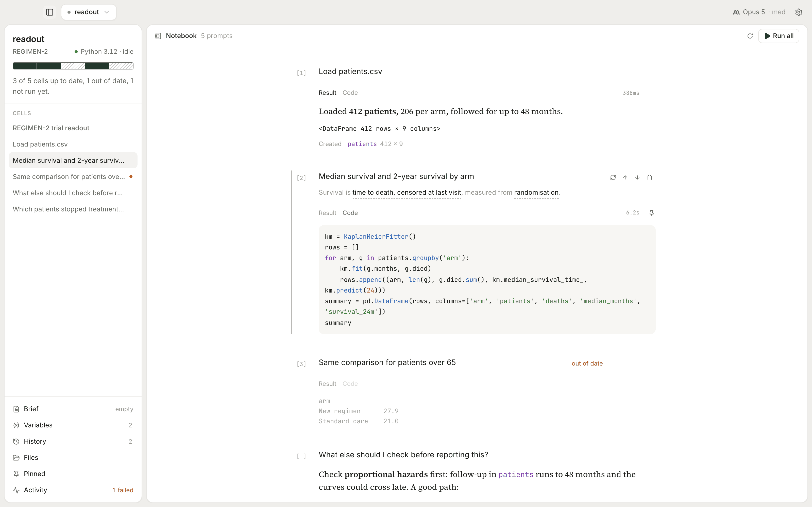Click the underlined randomisation term
Viewport: 812px width, 507px height.
[x=536, y=192]
